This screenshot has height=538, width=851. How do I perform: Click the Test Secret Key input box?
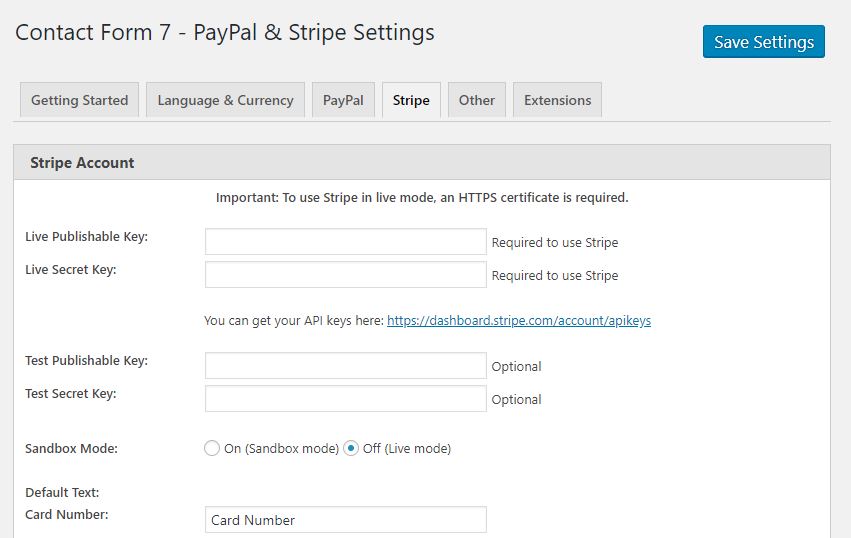pyautogui.click(x=346, y=398)
